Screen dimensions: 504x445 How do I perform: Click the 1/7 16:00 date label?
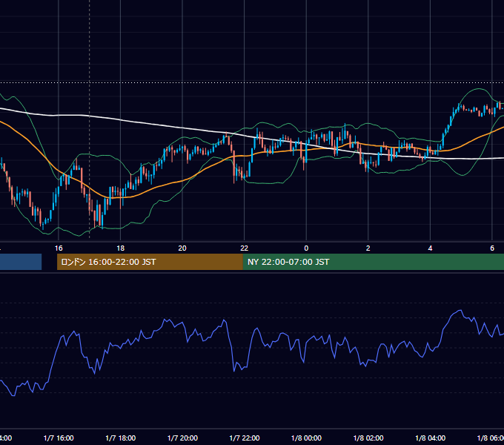(x=59, y=438)
